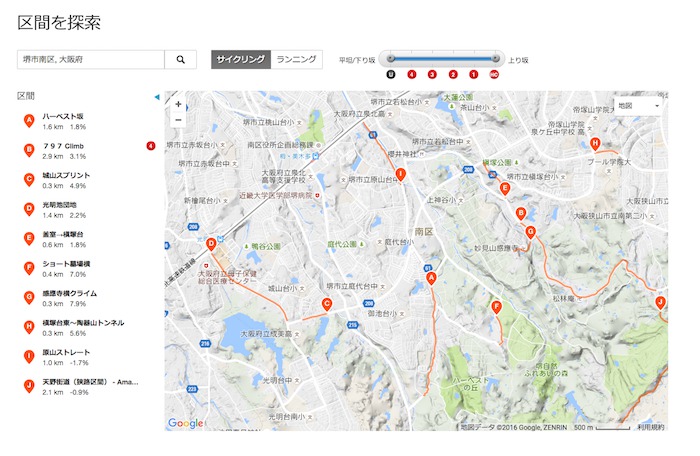Click map pin J on the map
Viewport: 700px width, 456px height.
660,303
